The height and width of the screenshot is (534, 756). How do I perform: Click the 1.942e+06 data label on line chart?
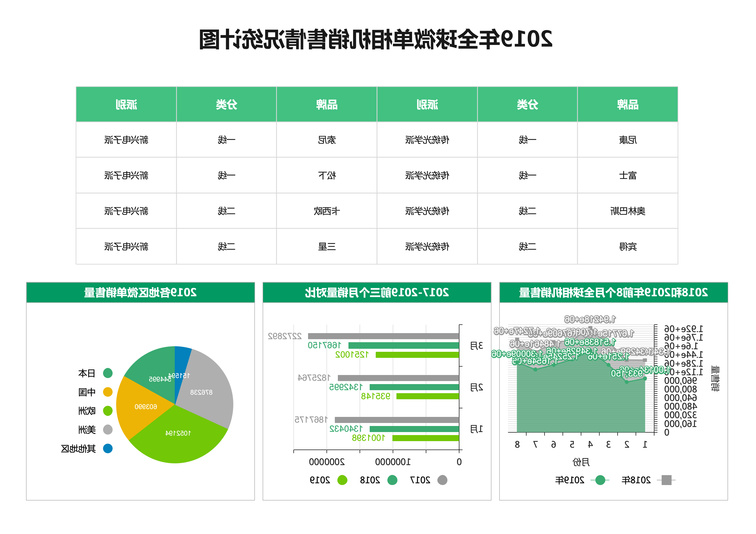[590, 319]
